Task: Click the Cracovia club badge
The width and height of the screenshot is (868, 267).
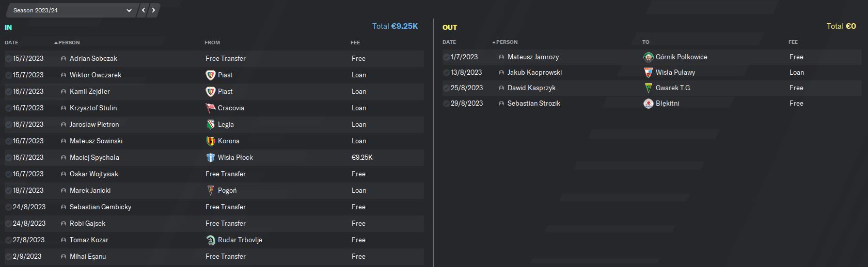Action: (x=210, y=108)
